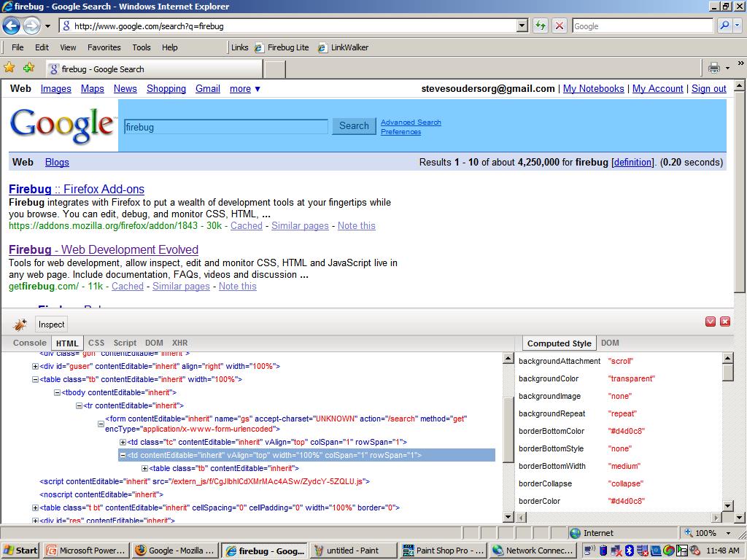The image size is (747, 560).
Task: Select the firebug - Google Search tab
Action: (x=154, y=69)
